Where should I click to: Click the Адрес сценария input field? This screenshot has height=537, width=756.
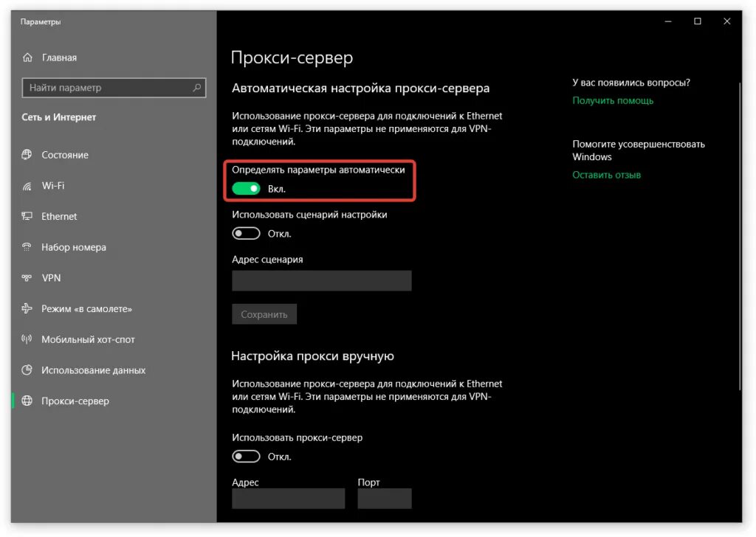pos(322,281)
